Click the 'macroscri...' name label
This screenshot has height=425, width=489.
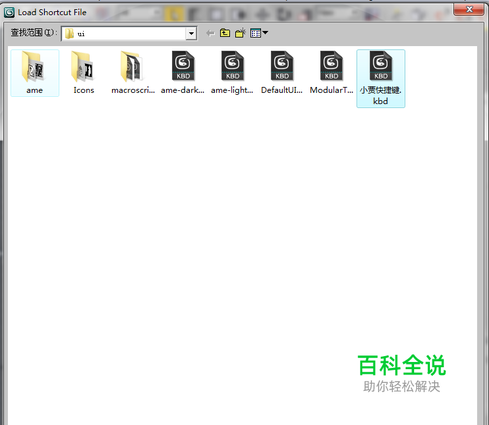coord(133,90)
